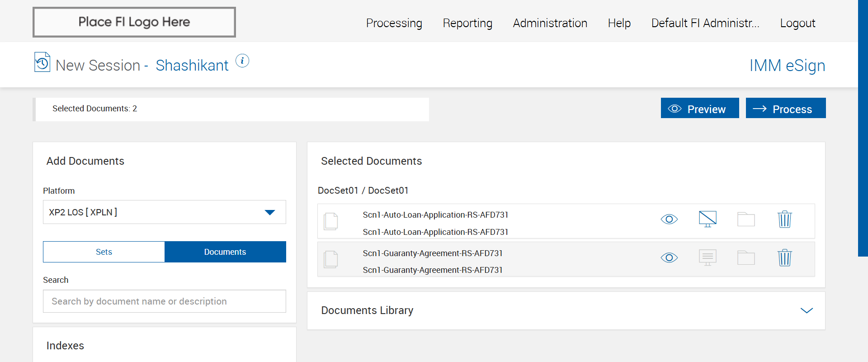Click the Process button
868x362 pixels.
pos(785,109)
